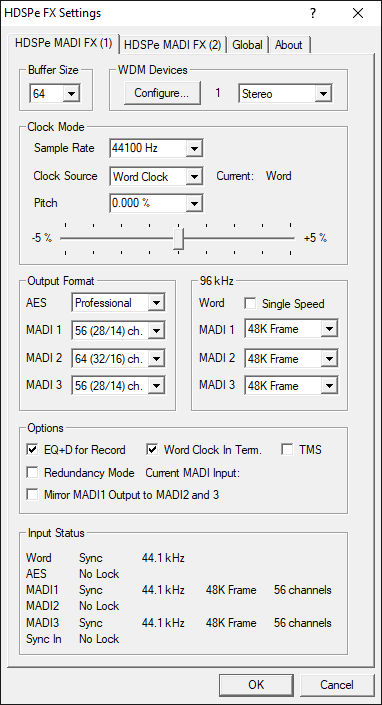Click the MADI2 No Lock status
382x705 pixels.
tap(99, 606)
